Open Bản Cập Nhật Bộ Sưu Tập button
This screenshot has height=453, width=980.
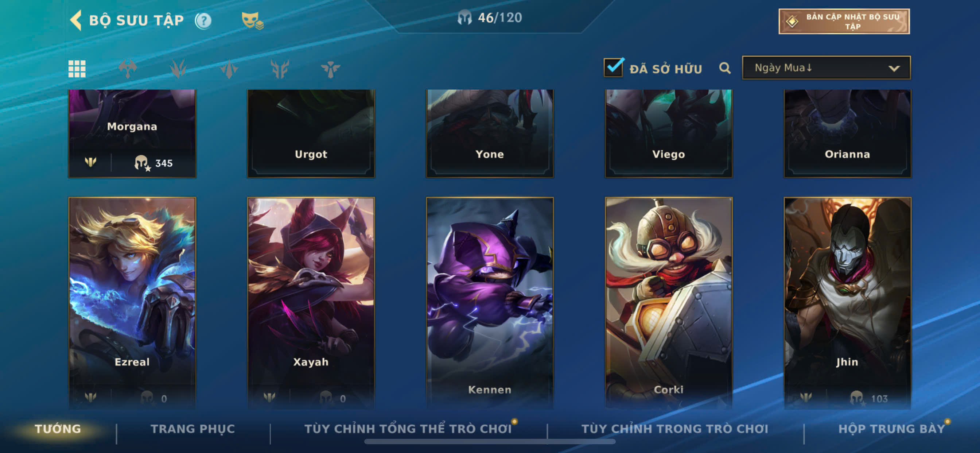click(x=844, y=21)
